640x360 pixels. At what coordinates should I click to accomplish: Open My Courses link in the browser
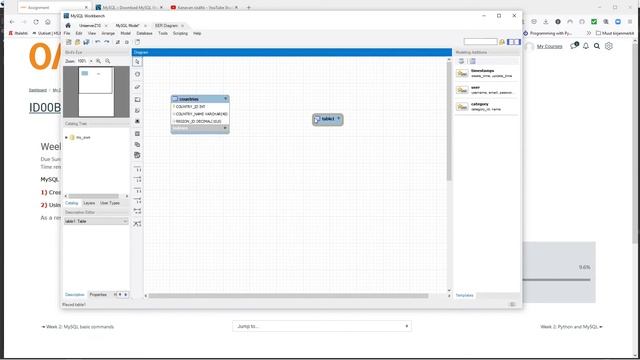(x=549, y=47)
